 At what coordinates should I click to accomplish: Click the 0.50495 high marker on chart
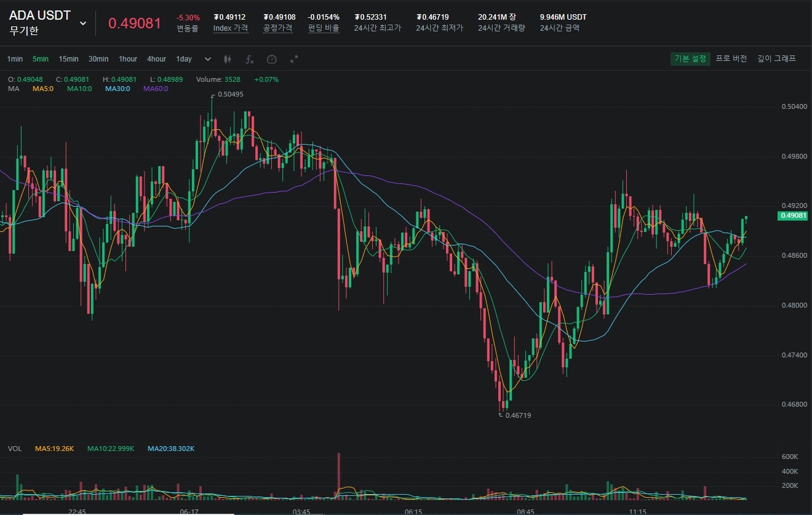[x=230, y=95]
